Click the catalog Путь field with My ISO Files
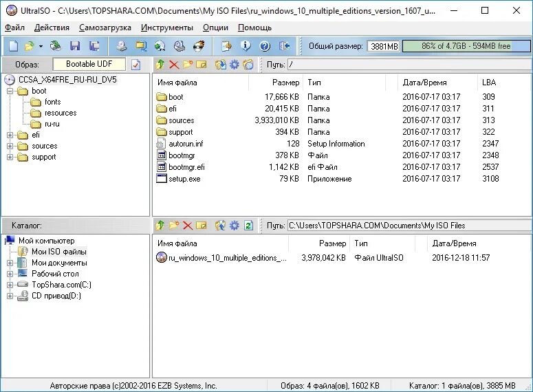This screenshot has height=392, width=533. coord(410,226)
